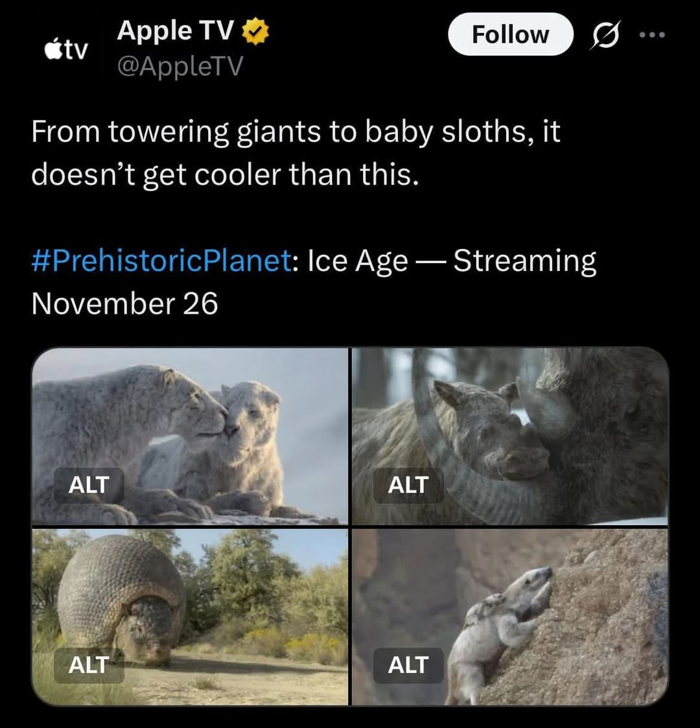Tap the Grok slashed-circle icon

coord(605,35)
